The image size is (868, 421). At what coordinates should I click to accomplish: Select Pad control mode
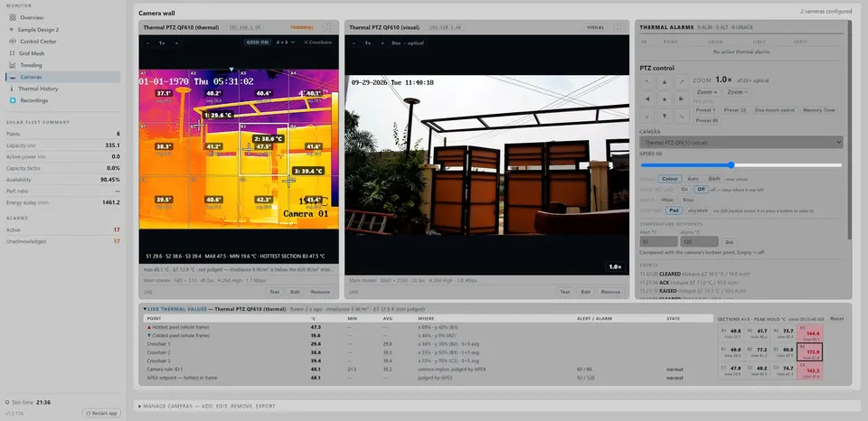tap(673, 210)
